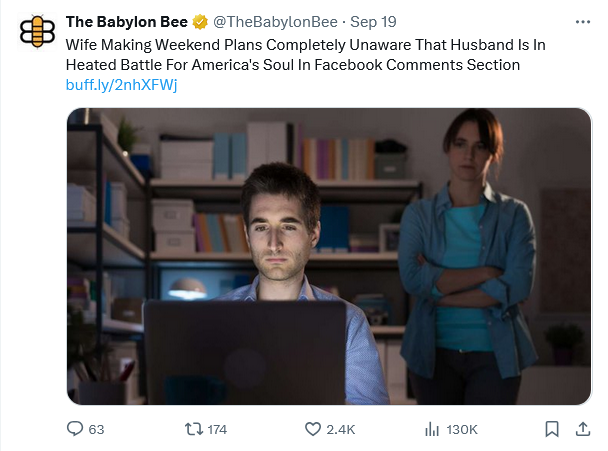The height and width of the screenshot is (451, 608).
Task: Click the reply speech bubble icon
Action: 75,429
